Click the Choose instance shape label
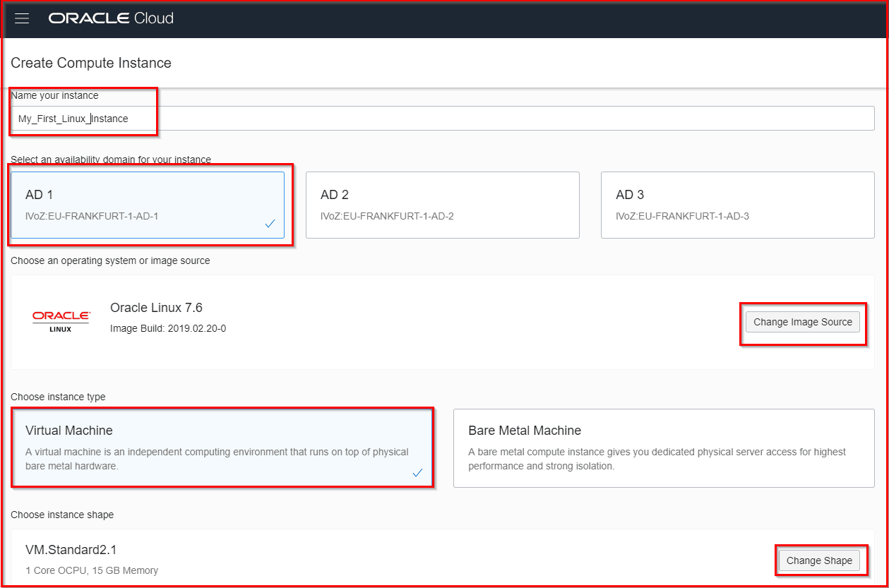The image size is (889, 588). point(62,515)
